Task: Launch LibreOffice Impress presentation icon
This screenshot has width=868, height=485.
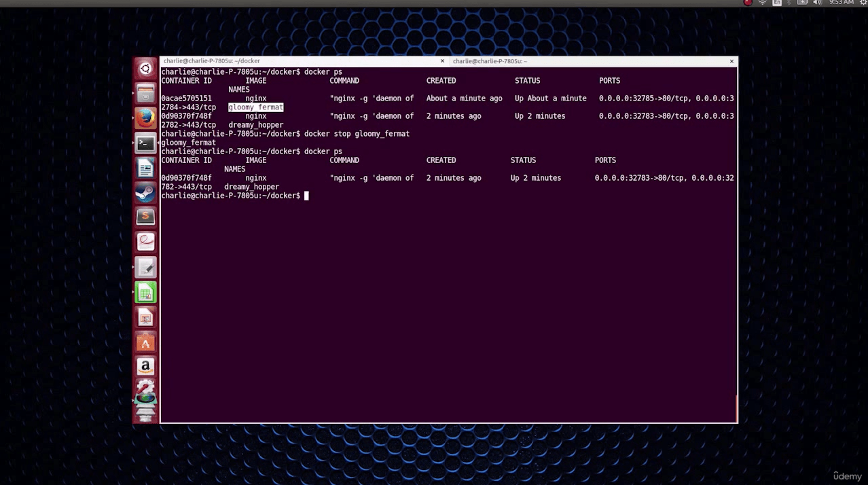Action: click(145, 317)
